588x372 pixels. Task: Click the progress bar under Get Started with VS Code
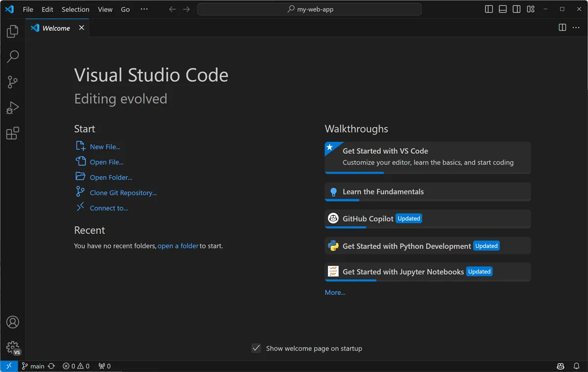(x=354, y=173)
